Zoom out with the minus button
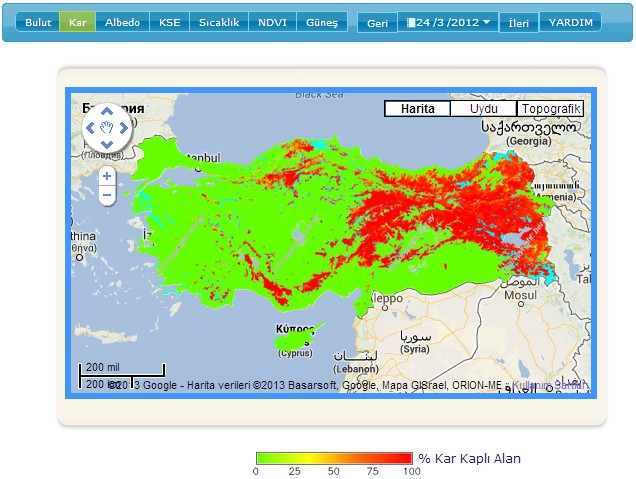The height and width of the screenshot is (479, 636). [107, 194]
